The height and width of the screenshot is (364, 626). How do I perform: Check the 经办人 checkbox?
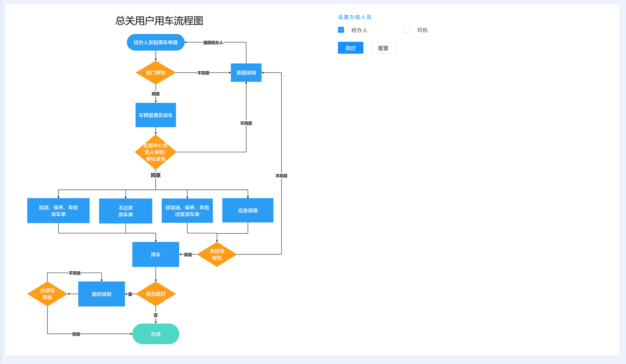341,30
